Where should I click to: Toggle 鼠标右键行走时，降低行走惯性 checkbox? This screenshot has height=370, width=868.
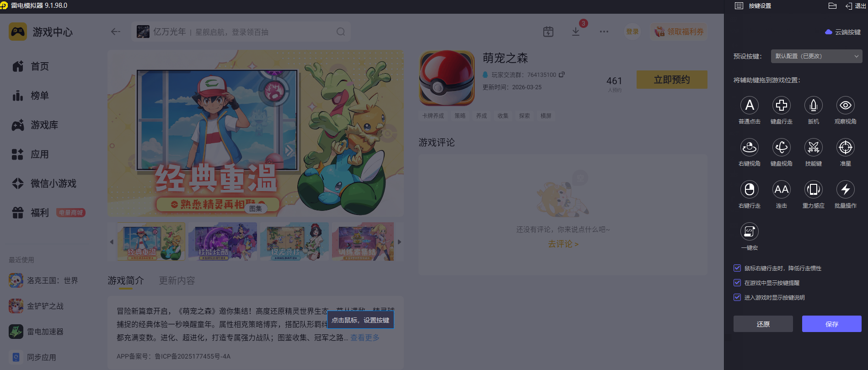[737, 268]
